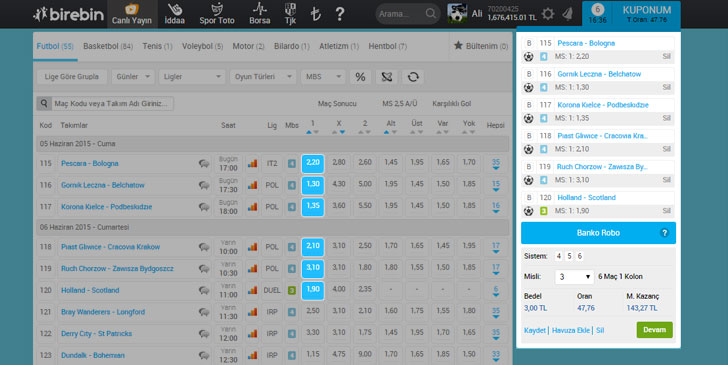728x365 pixels.
Task: Open statistics chart for Dundalk - Bohemian
Action: click(252, 355)
